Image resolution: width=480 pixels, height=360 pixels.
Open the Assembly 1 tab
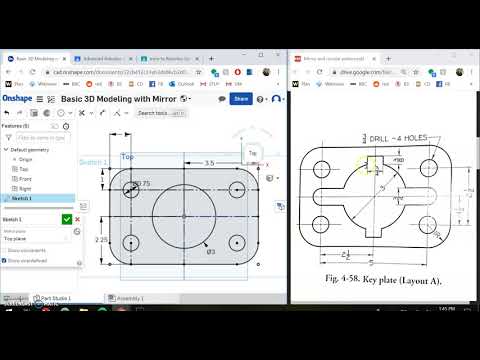tap(126, 298)
